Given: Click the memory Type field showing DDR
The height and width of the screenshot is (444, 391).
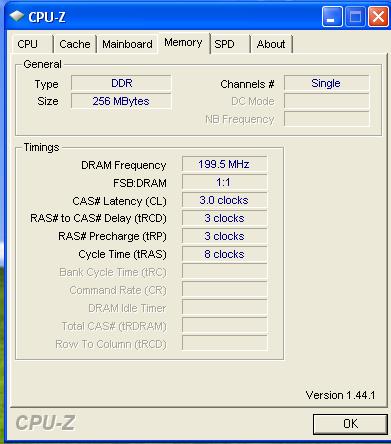Looking at the screenshot, I should (121, 83).
